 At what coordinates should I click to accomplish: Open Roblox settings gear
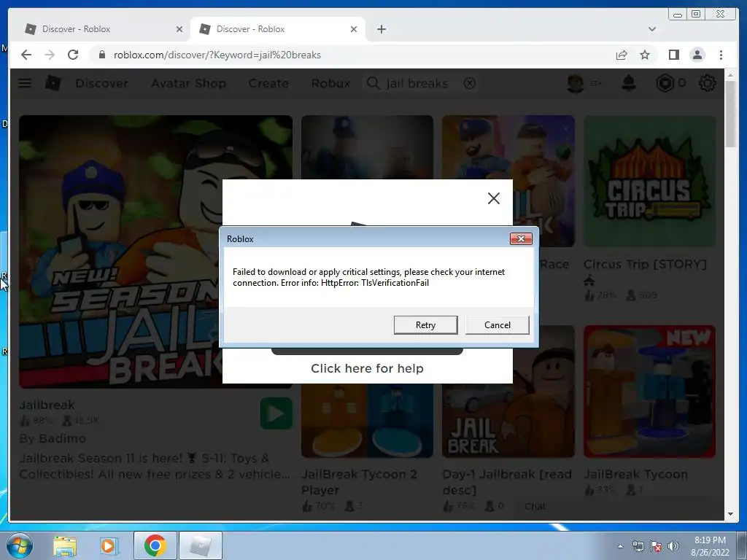707,83
